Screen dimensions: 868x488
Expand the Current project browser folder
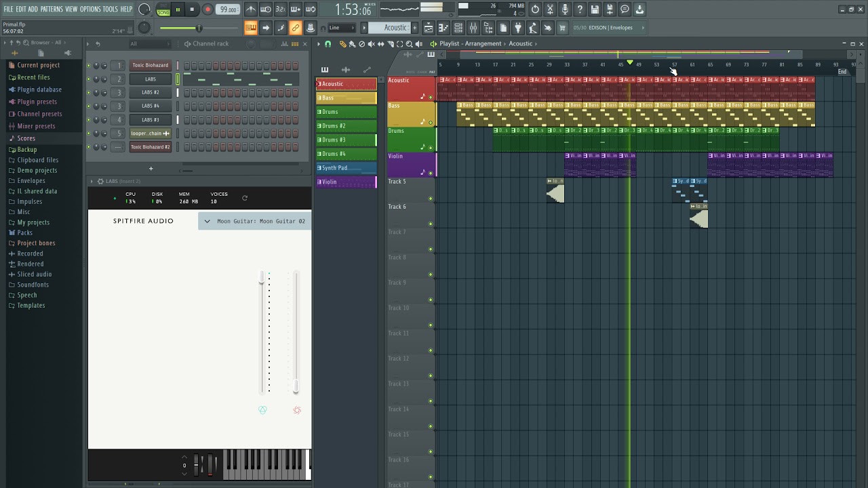pyautogui.click(x=39, y=65)
